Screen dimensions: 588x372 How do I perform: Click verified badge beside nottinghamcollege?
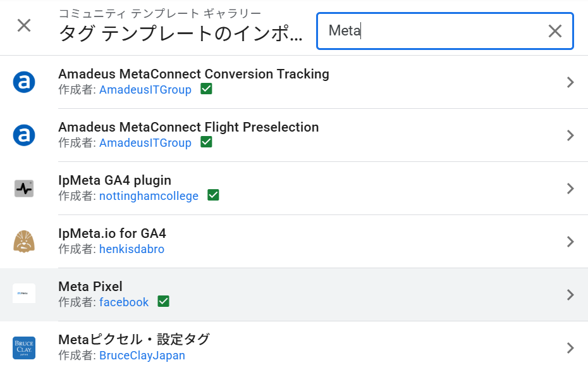[x=213, y=195]
